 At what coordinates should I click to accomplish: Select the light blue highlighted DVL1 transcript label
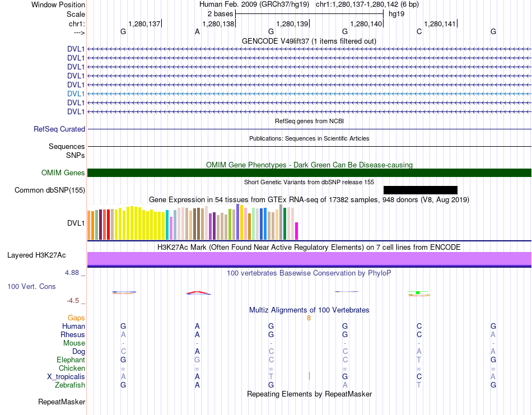76,94
